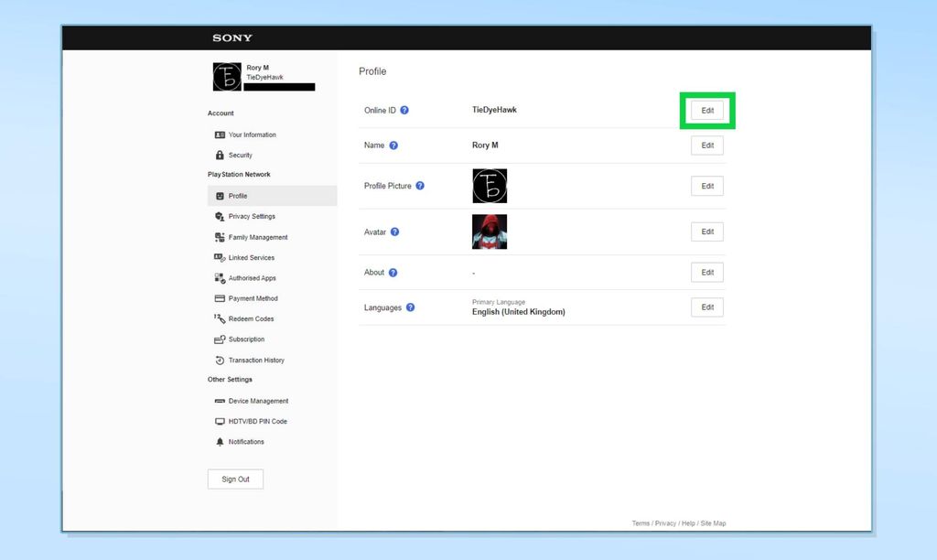Click the Redeem Codes key icon

coord(220,318)
